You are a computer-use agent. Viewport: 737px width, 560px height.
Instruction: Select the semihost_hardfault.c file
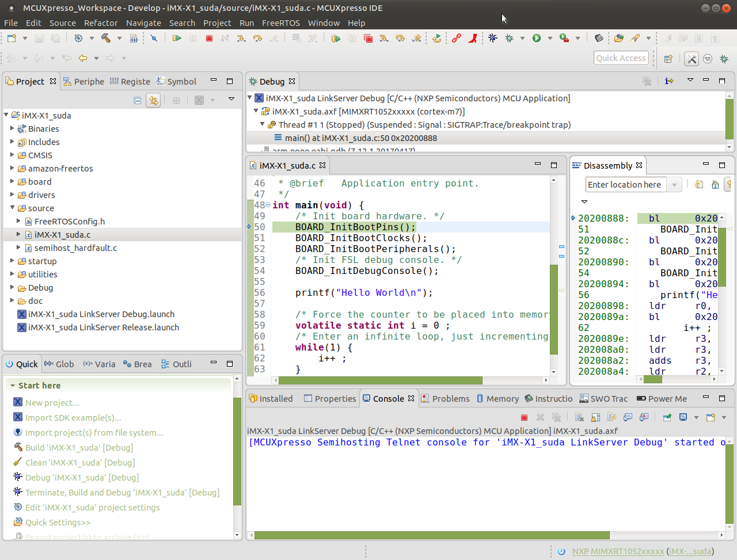[x=75, y=248]
